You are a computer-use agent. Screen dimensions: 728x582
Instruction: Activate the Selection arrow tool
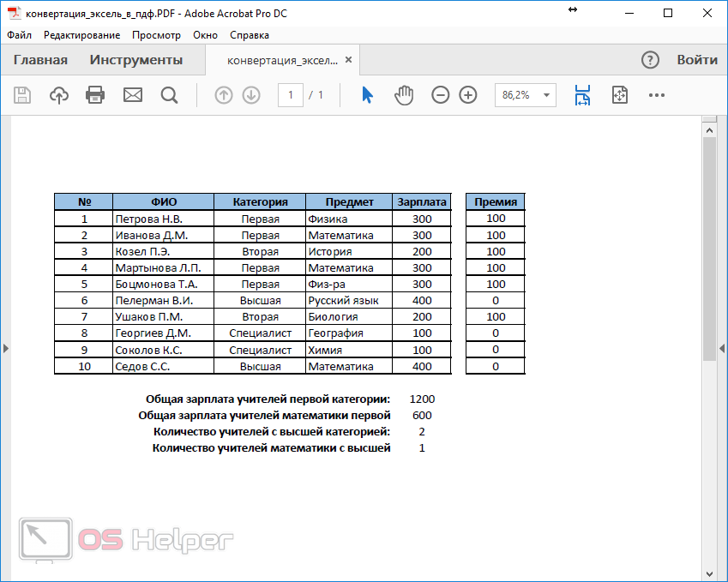tap(367, 95)
